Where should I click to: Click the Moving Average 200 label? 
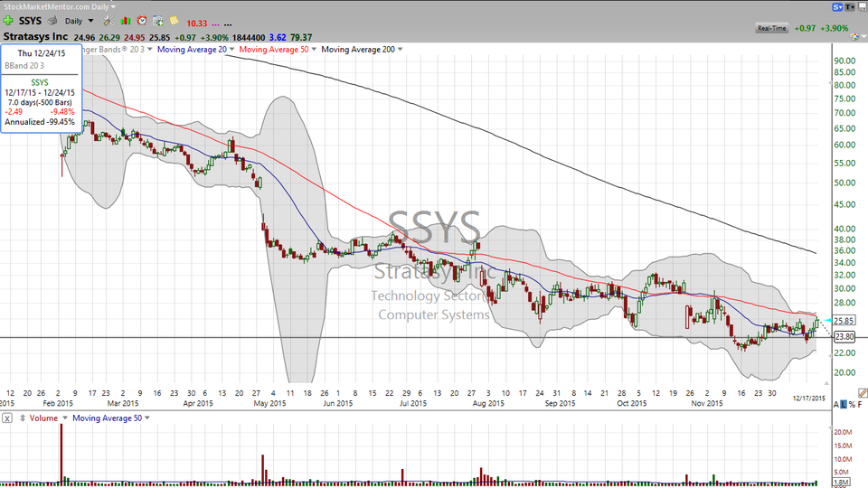[x=358, y=49]
